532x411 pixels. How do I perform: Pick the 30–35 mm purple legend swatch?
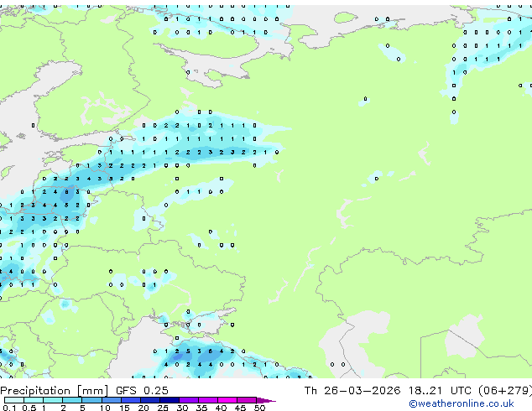pyautogui.click(x=189, y=400)
